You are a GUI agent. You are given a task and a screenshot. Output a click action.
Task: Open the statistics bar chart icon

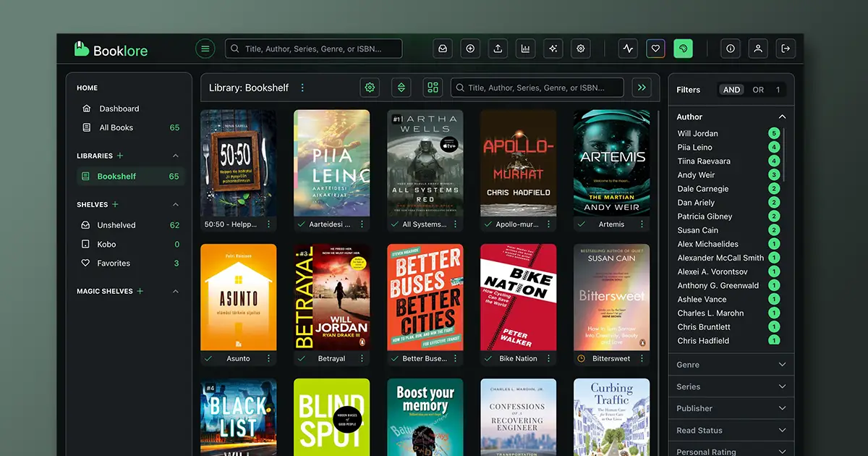[x=525, y=48]
